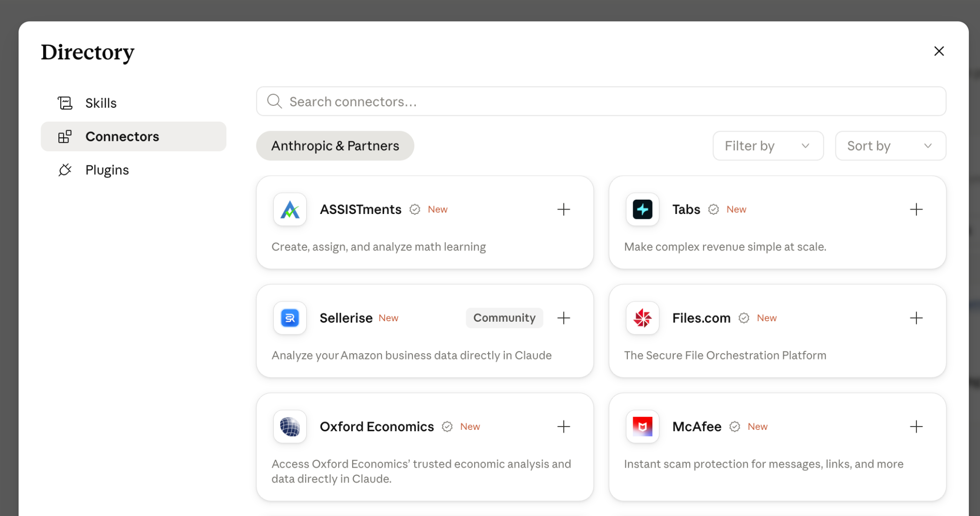Click the Skills scroll icon in sidebar
This screenshot has height=516, width=980.
(65, 103)
